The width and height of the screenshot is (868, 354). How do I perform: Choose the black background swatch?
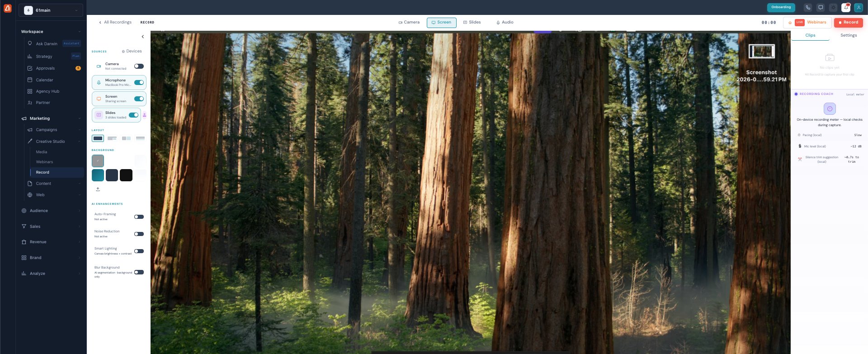click(126, 175)
